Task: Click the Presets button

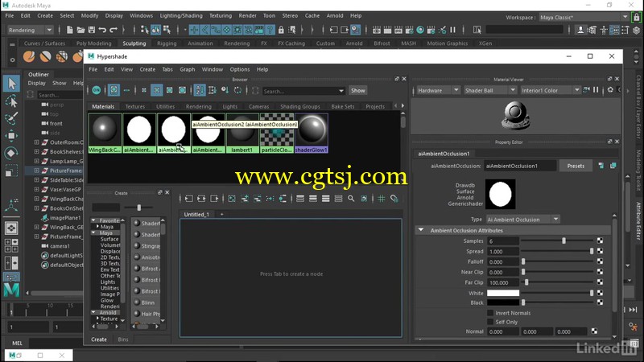Action: [x=576, y=166]
